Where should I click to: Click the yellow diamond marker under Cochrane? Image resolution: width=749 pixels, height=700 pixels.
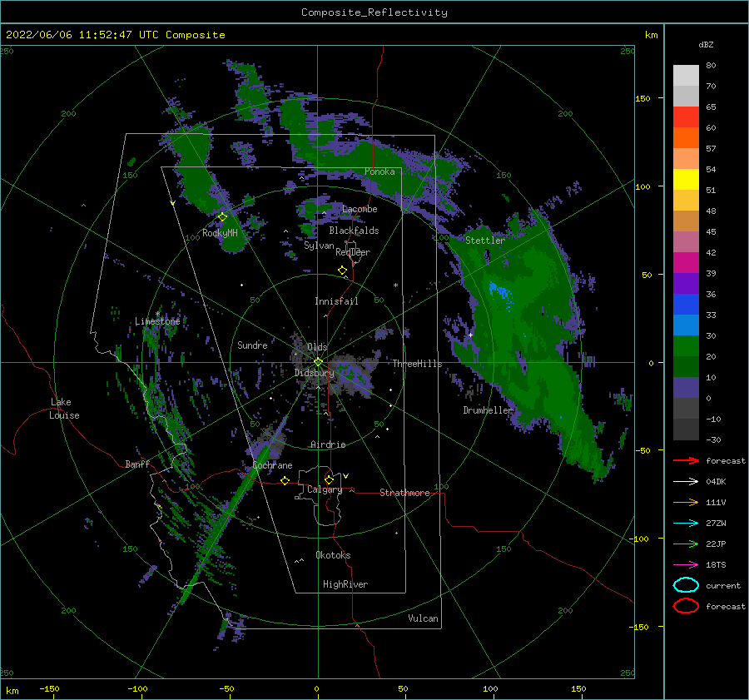[x=285, y=480]
